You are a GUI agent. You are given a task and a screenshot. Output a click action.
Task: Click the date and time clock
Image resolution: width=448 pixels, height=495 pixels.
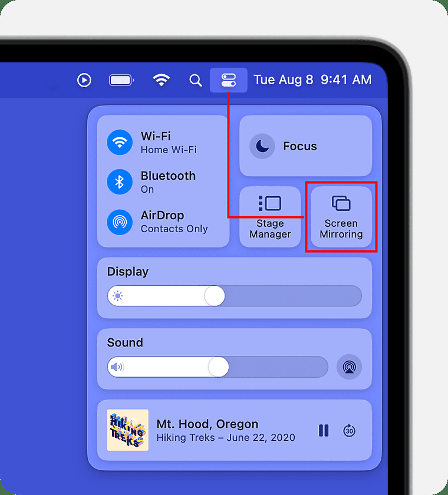point(312,80)
